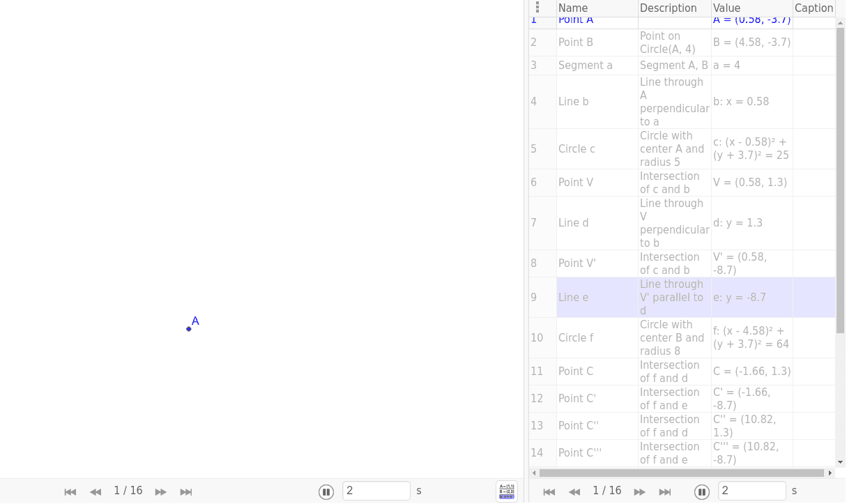Jump to last step in graphics navigation bar
847x504 pixels.
pos(186,492)
